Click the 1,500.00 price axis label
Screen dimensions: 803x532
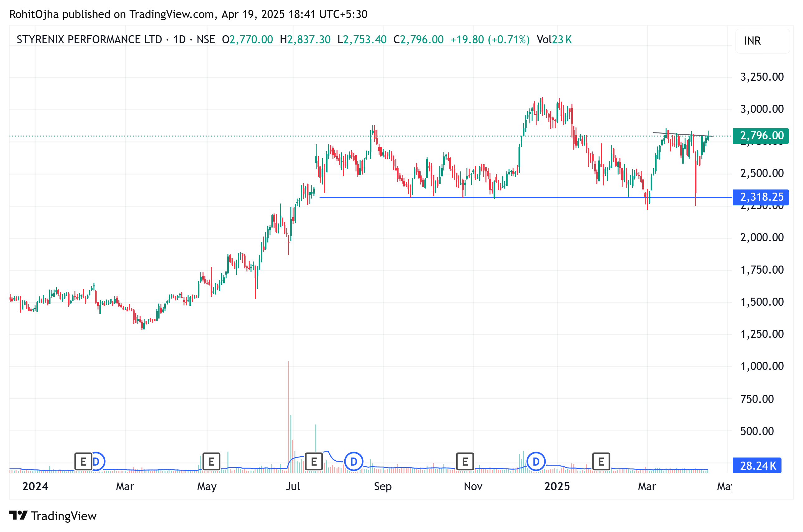tap(762, 302)
